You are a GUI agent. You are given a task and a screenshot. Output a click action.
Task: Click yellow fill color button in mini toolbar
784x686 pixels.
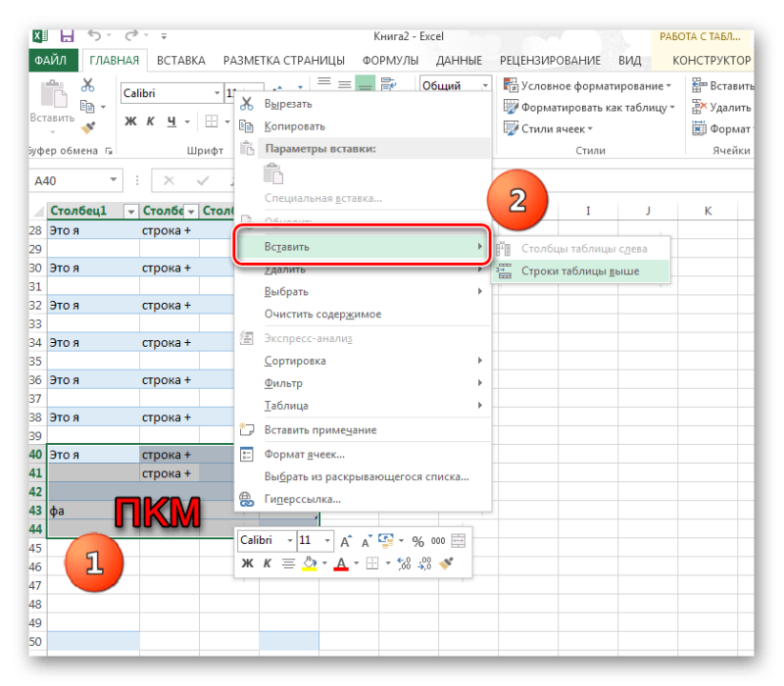310,563
